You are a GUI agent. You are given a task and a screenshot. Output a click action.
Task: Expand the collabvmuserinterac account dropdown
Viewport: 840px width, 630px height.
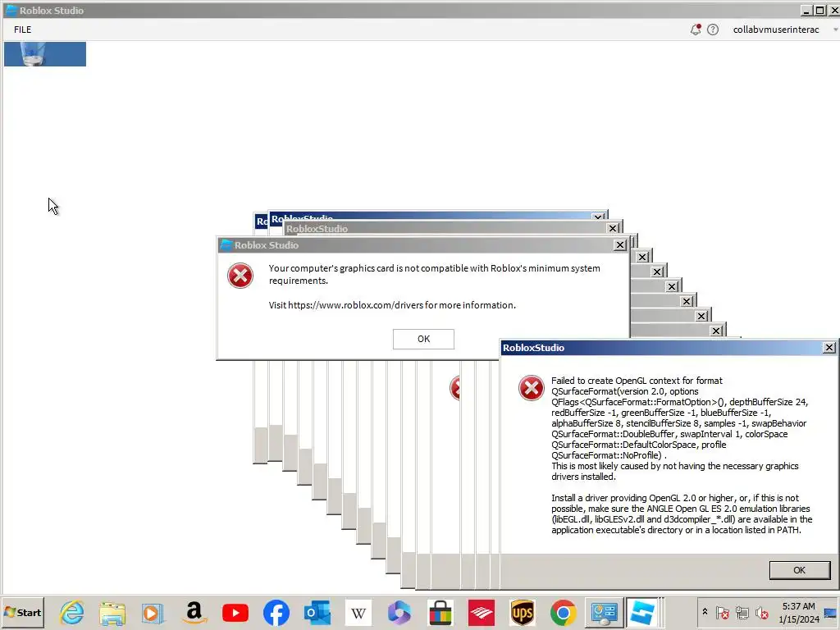(835, 30)
